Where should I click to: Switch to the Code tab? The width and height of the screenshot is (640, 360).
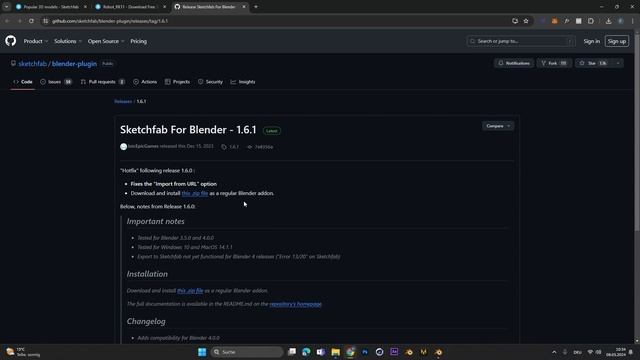[23, 82]
